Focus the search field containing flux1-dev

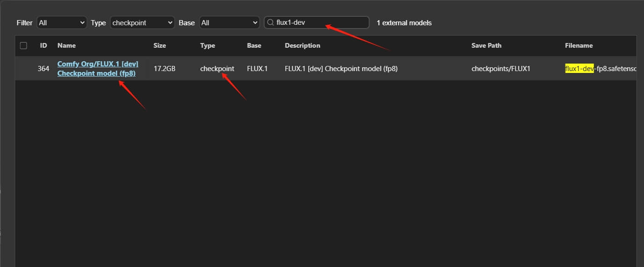point(320,22)
